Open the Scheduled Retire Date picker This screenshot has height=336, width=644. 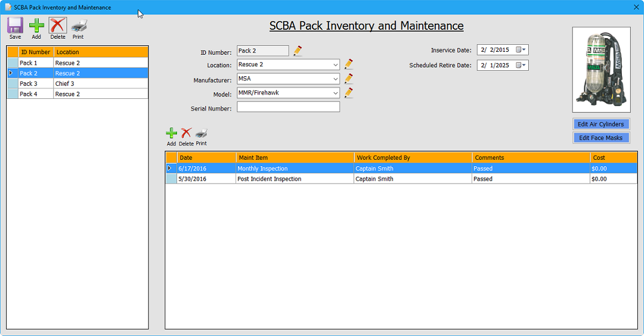point(521,66)
